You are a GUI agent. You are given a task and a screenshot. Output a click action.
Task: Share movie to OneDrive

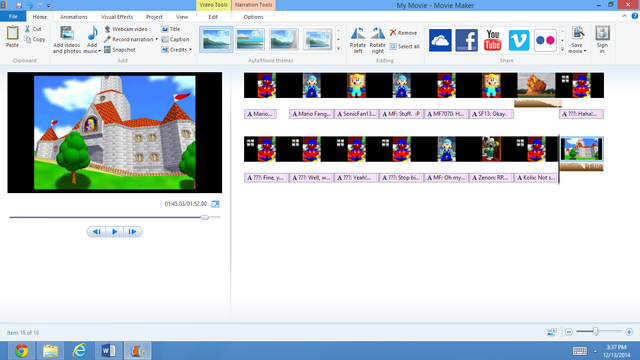[440, 40]
